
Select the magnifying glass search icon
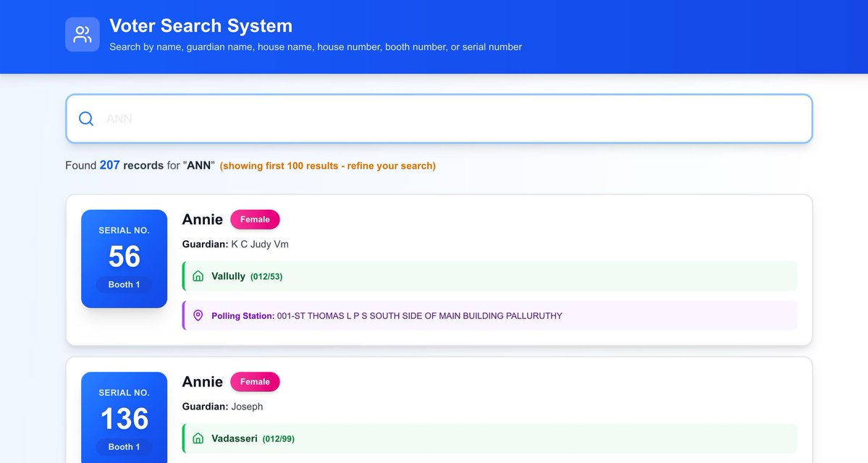pos(86,118)
